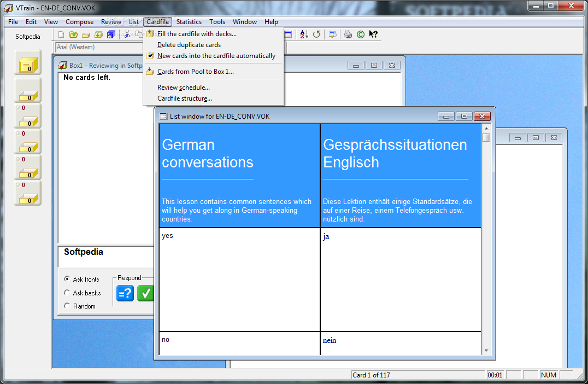Click the green checkmark respond button
The width and height of the screenshot is (588, 384).
[145, 293]
